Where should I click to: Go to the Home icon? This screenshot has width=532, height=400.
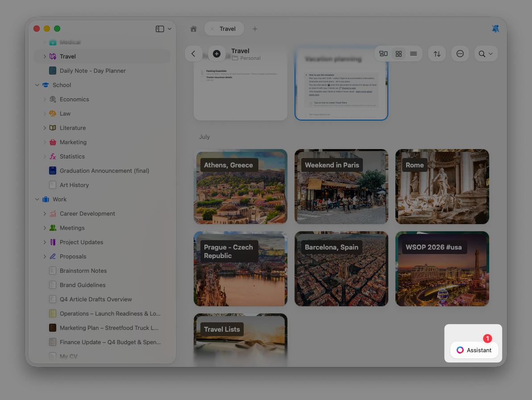(193, 29)
